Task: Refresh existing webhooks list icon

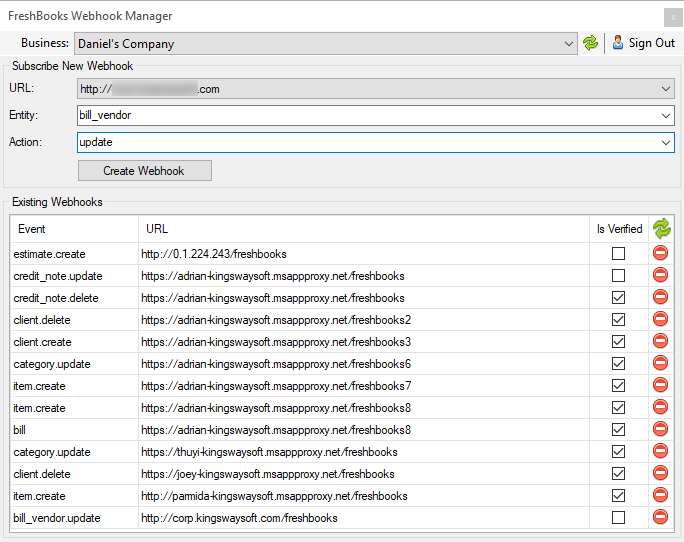Action: 661,229
